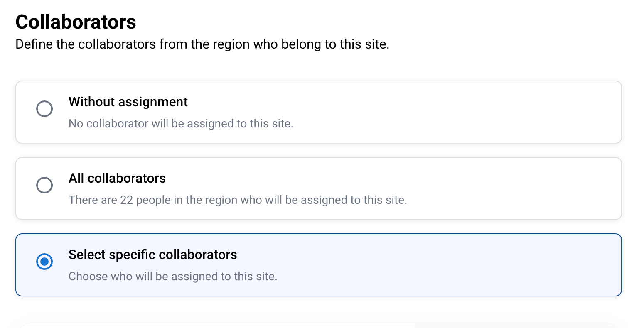Click 'No collaborator will be assigned' description
This screenshot has height=328, width=644.
[x=181, y=124]
